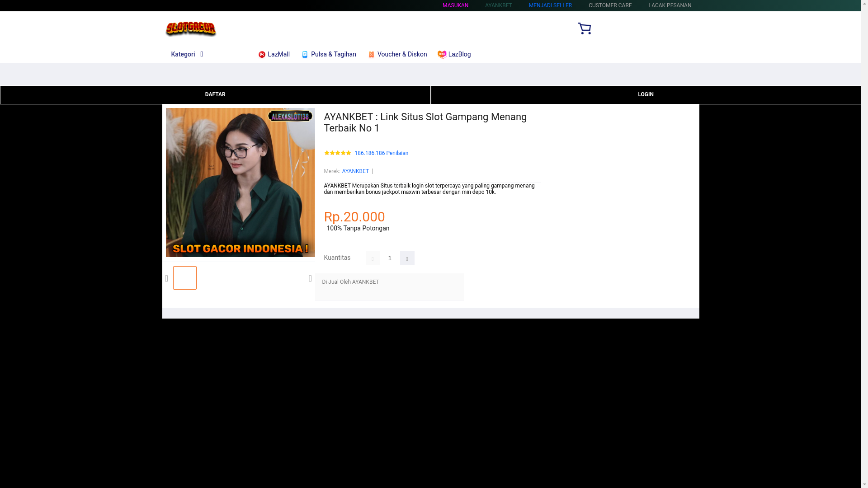Viewport: 868px width, 488px height.
Task: Expand the Kategori dropdown
Action: 187,54
